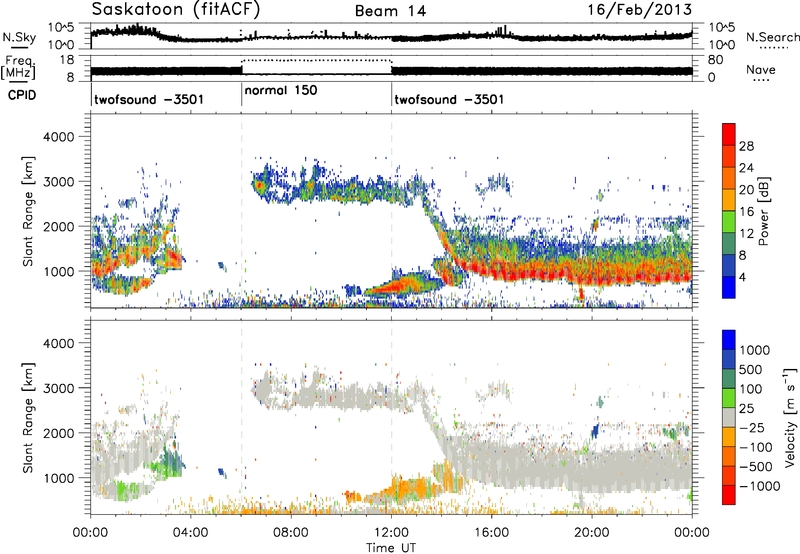The width and height of the screenshot is (800, 554).
Task: Click the 'Power [dB]' colorbar label
Action: coord(764,211)
